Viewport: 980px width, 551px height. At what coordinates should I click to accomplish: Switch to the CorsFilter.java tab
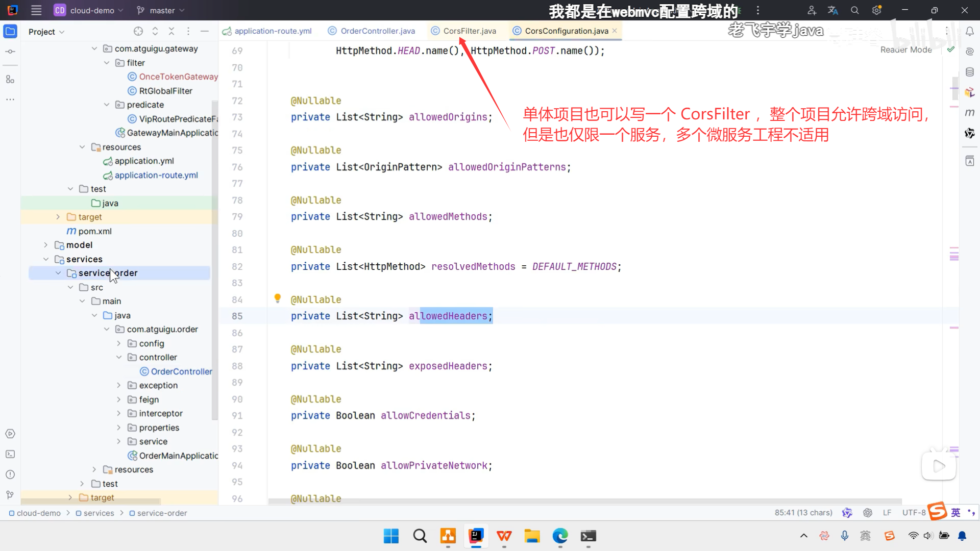(x=469, y=31)
